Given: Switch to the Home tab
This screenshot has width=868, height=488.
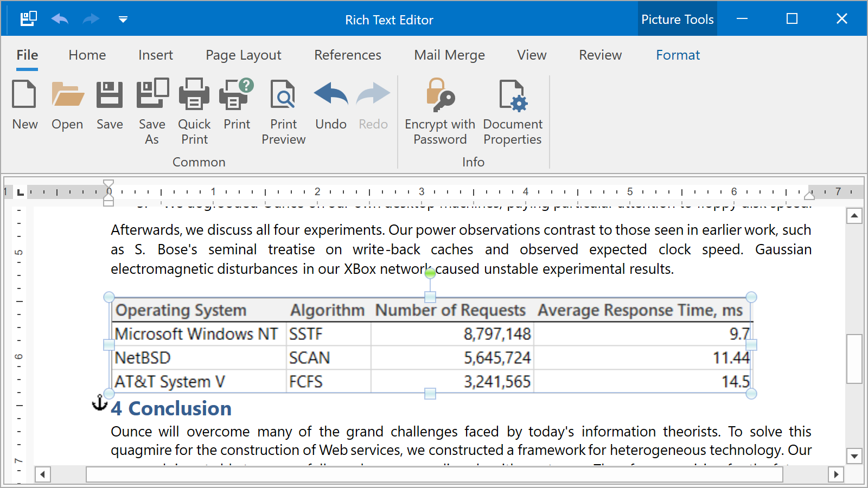Looking at the screenshot, I should point(87,55).
